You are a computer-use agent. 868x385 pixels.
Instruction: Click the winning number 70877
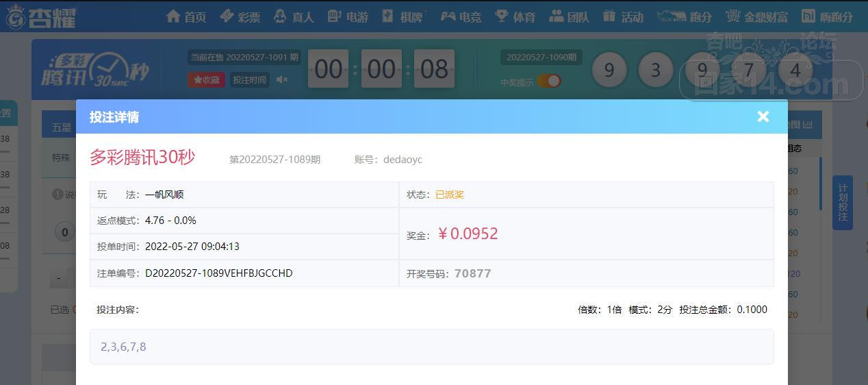tap(473, 273)
